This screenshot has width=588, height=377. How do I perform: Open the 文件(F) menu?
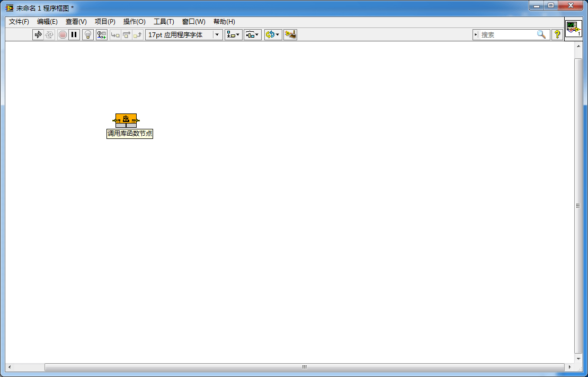[19, 22]
